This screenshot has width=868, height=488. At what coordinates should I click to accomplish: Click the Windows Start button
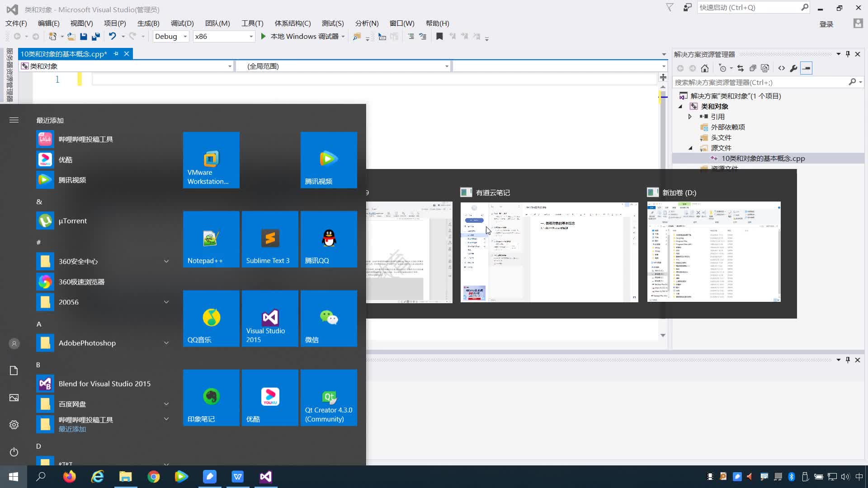tap(14, 477)
